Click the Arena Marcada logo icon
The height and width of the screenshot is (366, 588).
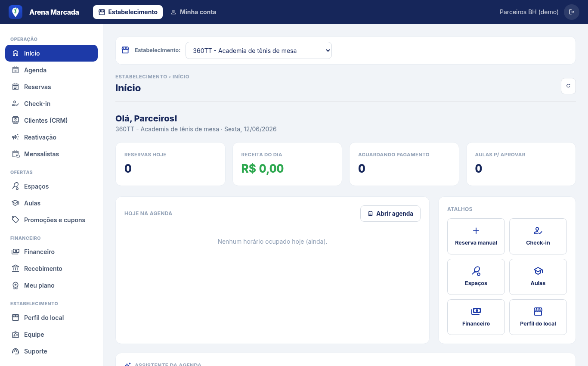tap(15, 12)
